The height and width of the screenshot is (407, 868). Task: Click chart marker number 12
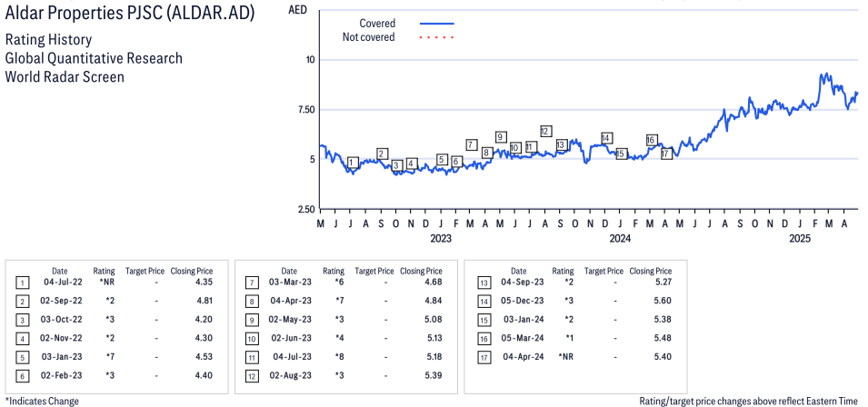pos(546,131)
